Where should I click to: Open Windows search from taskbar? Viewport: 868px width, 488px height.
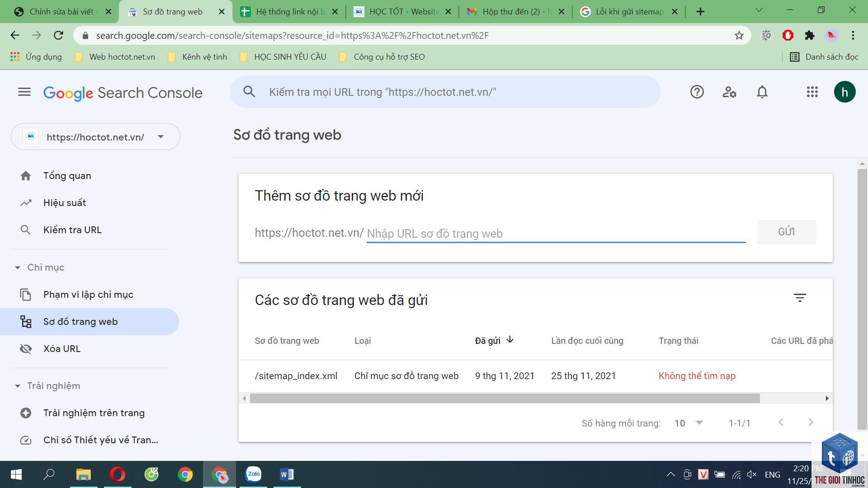[49, 474]
